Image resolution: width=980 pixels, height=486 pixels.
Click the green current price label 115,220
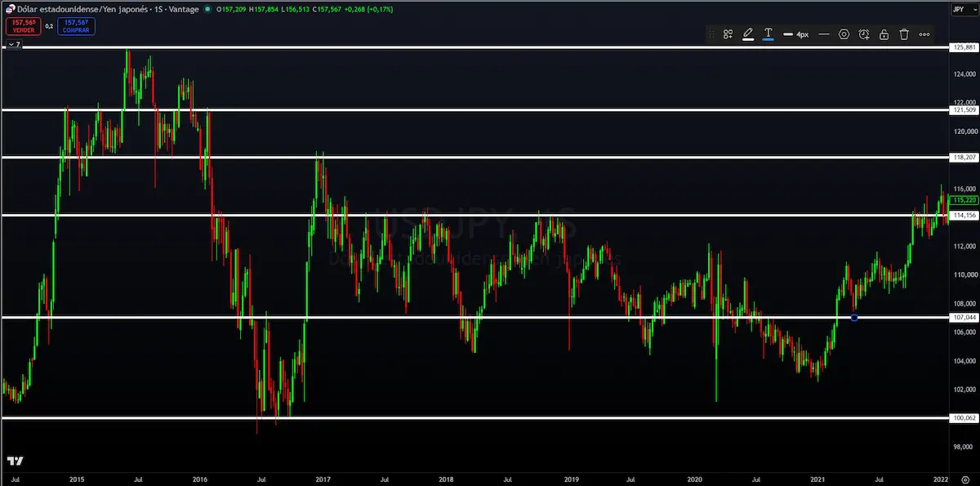coord(964,199)
